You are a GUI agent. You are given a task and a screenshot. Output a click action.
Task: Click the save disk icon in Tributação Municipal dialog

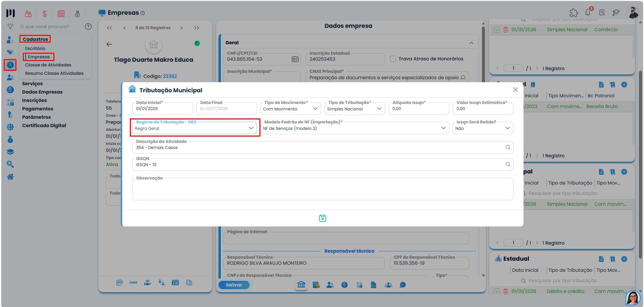pyautogui.click(x=323, y=218)
